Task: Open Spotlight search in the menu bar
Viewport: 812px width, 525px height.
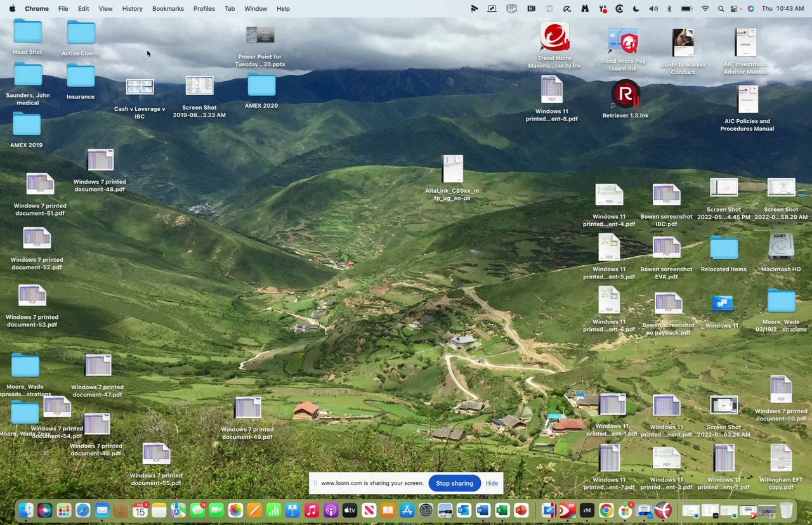Action: (x=721, y=8)
